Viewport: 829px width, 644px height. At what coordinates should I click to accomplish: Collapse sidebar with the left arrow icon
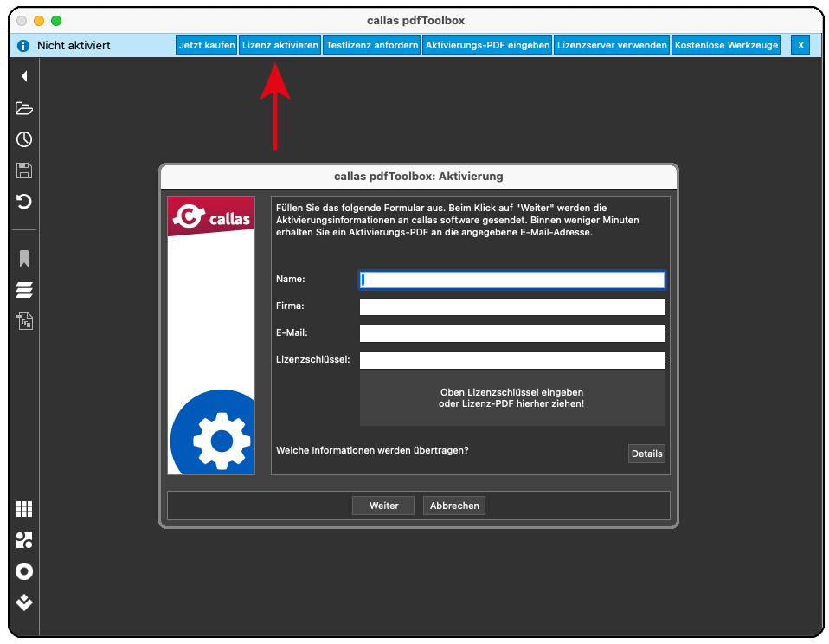(x=24, y=76)
